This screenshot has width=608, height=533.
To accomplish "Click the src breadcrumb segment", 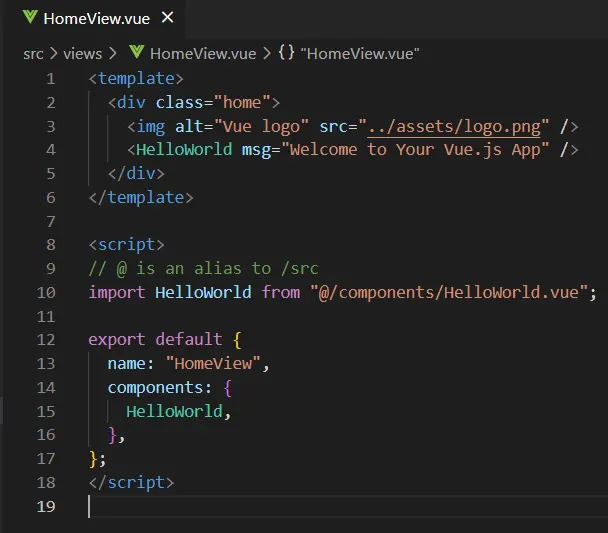I will [33, 53].
